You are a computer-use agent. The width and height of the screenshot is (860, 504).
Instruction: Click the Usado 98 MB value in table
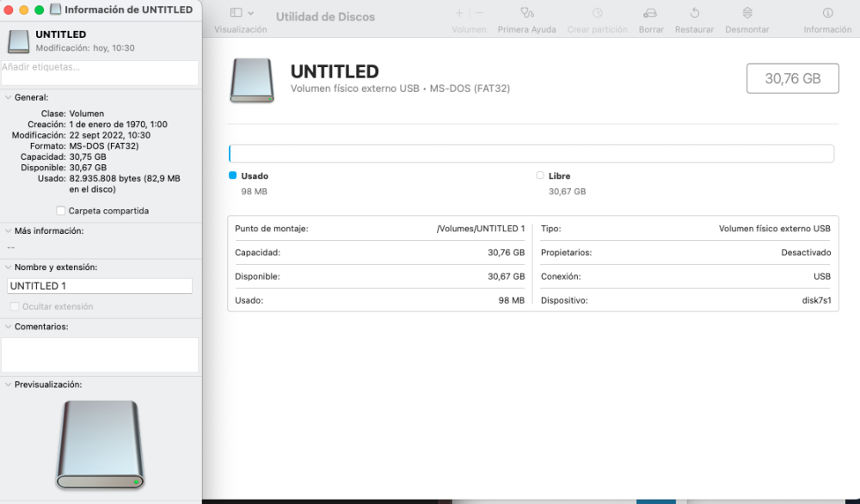click(511, 300)
